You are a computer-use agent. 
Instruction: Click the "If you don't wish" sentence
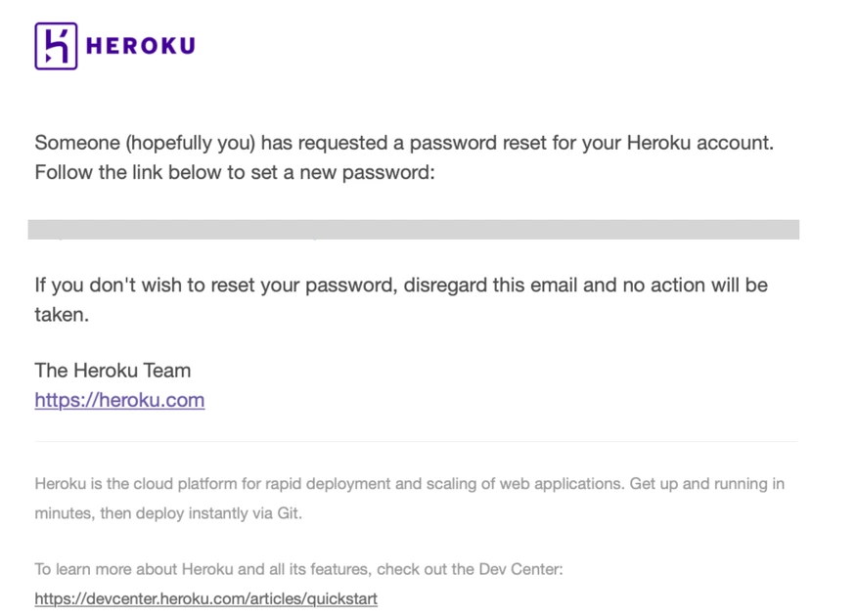pos(401,286)
